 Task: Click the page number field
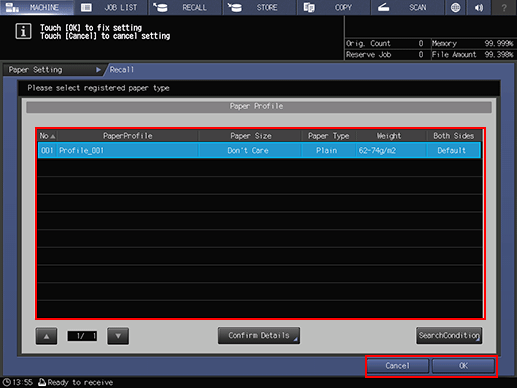82,336
